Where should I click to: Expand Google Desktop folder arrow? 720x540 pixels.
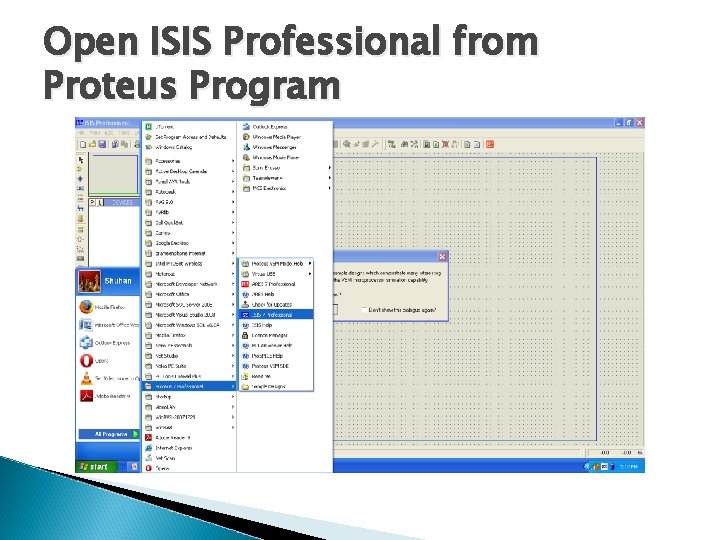point(233,243)
